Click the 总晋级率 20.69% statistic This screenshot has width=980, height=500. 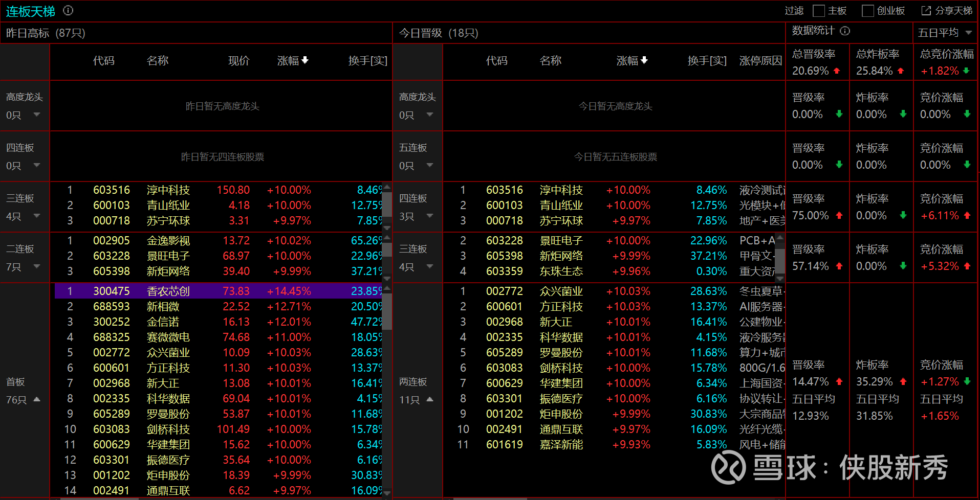pyautogui.click(x=816, y=62)
